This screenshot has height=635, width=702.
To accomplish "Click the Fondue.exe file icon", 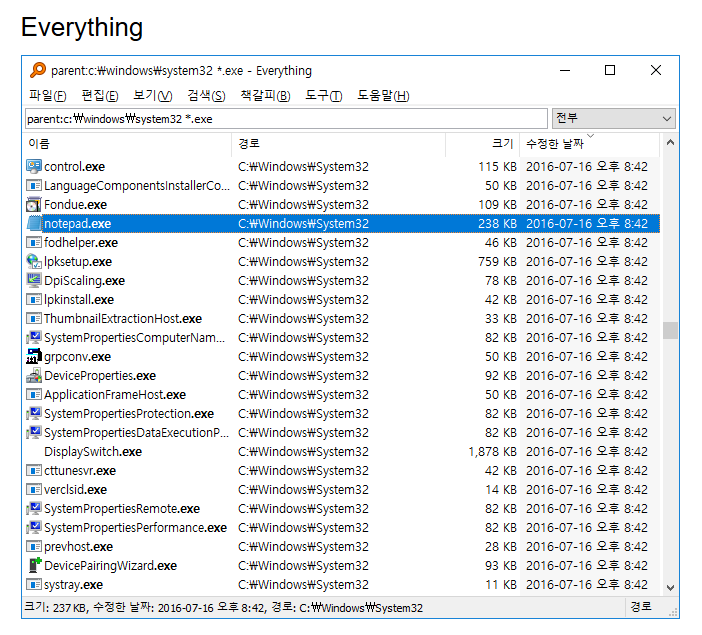I will click(34, 205).
